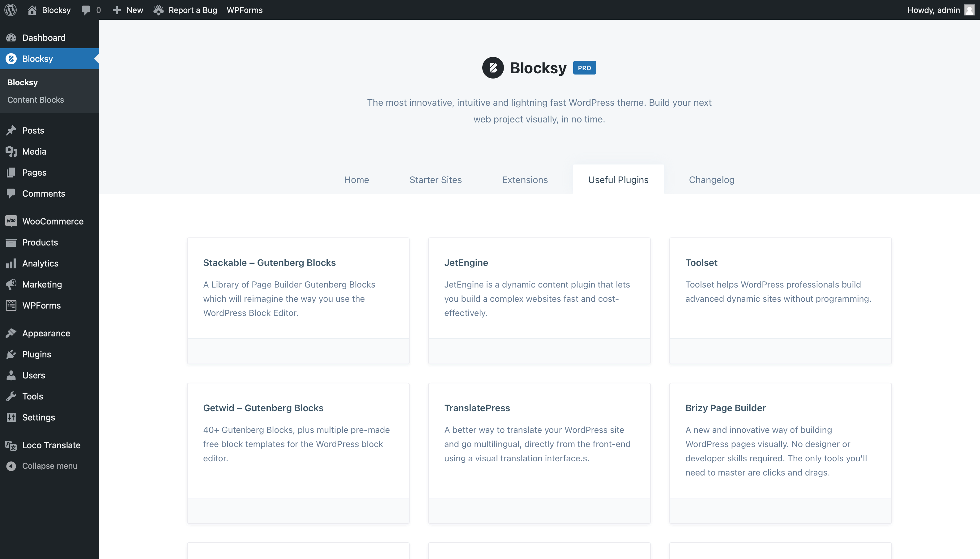Click the Brizy Page Builder card title

pos(725,408)
